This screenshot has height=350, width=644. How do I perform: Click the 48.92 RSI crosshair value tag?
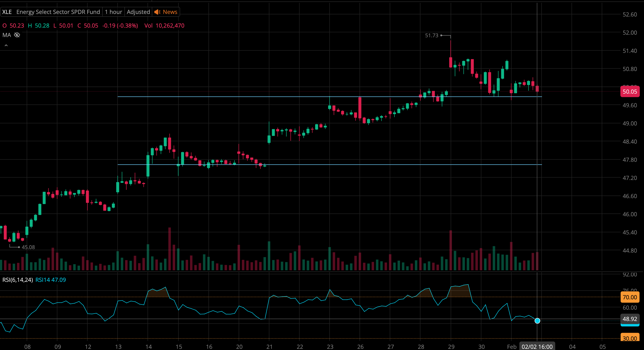(x=630, y=319)
